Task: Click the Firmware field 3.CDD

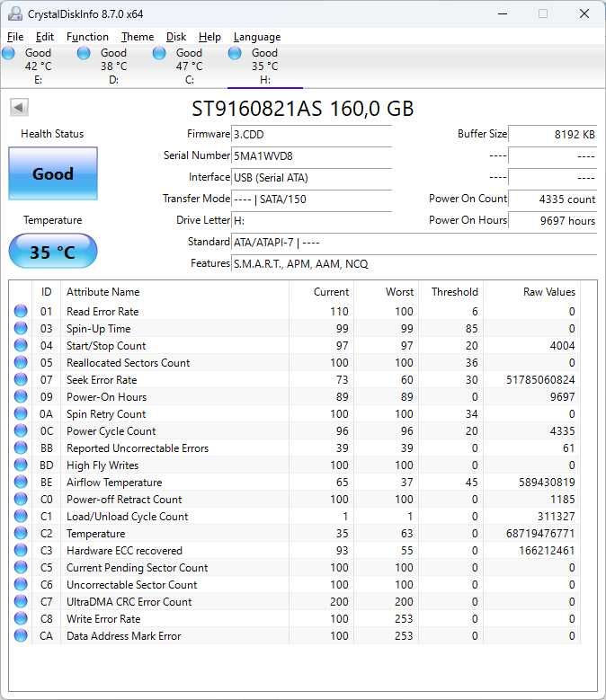Action: click(312, 135)
